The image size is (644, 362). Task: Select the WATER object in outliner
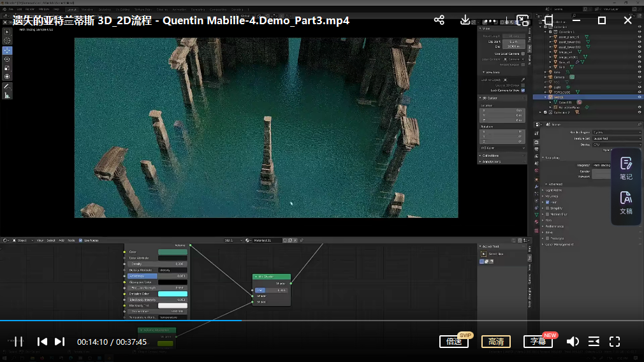[559, 98]
